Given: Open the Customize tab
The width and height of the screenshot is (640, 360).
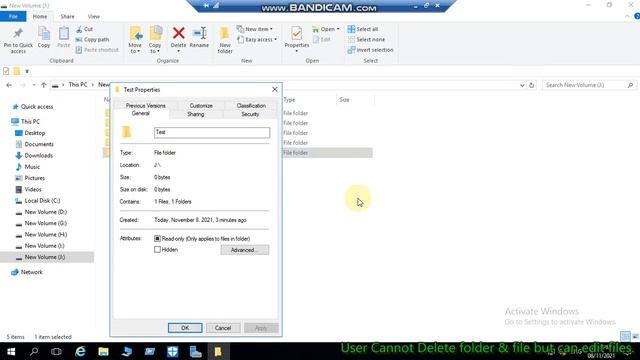Looking at the screenshot, I should click(201, 106).
